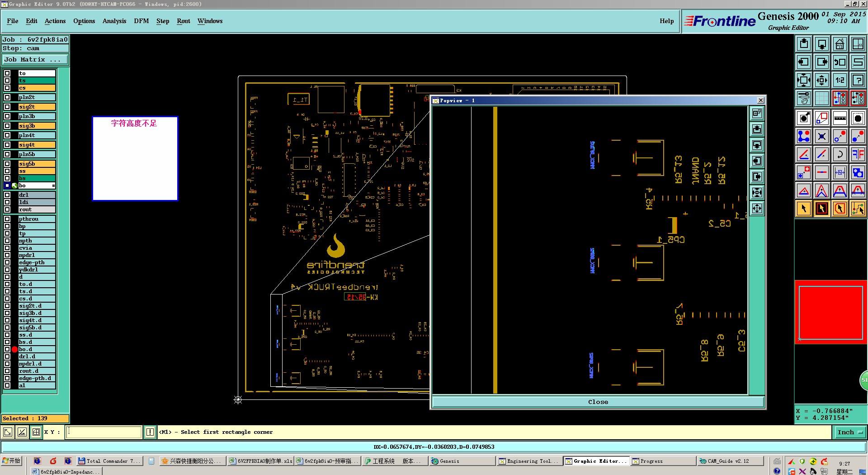Click the pan up icon in main toolbar
This screenshot has height=475, width=868.
pos(804,44)
